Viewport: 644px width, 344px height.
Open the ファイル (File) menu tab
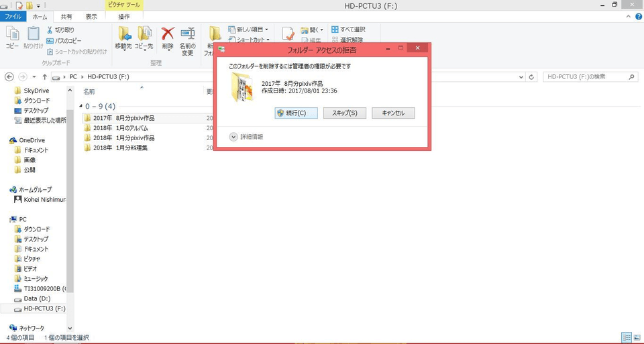13,16
